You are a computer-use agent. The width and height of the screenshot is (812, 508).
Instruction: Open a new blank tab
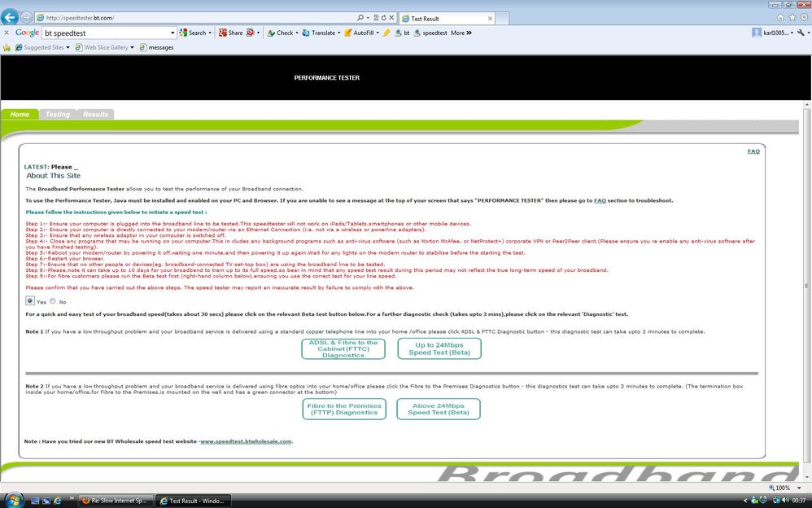(x=502, y=18)
